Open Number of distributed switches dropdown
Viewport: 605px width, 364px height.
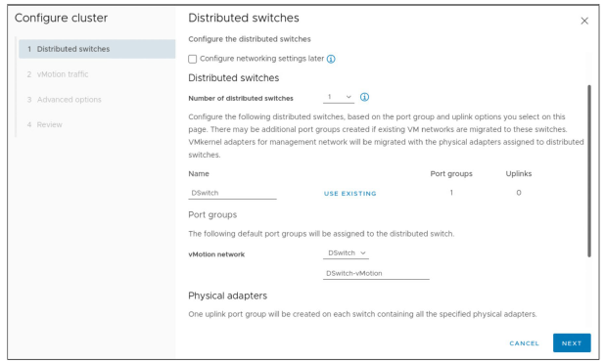(x=339, y=97)
